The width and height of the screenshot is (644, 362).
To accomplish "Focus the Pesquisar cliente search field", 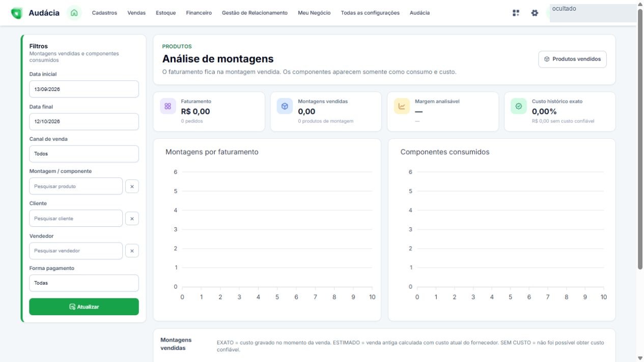I will pos(76,219).
